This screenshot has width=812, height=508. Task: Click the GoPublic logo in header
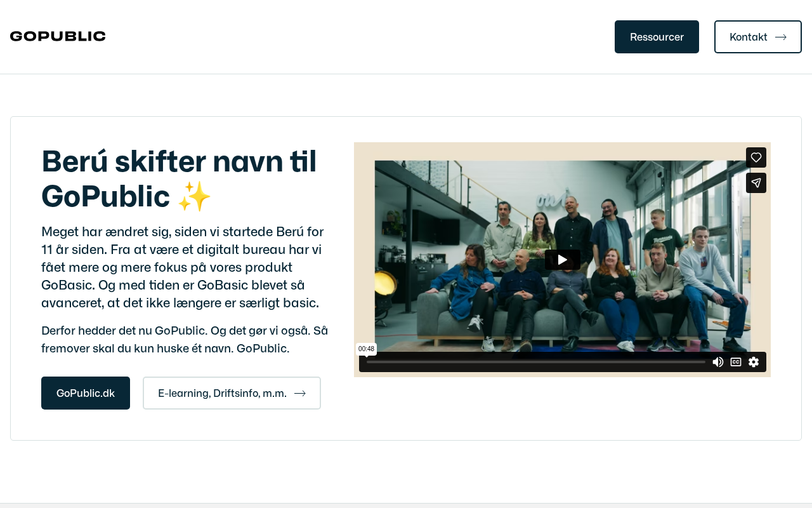pyautogui.click(x=58, y=36)
